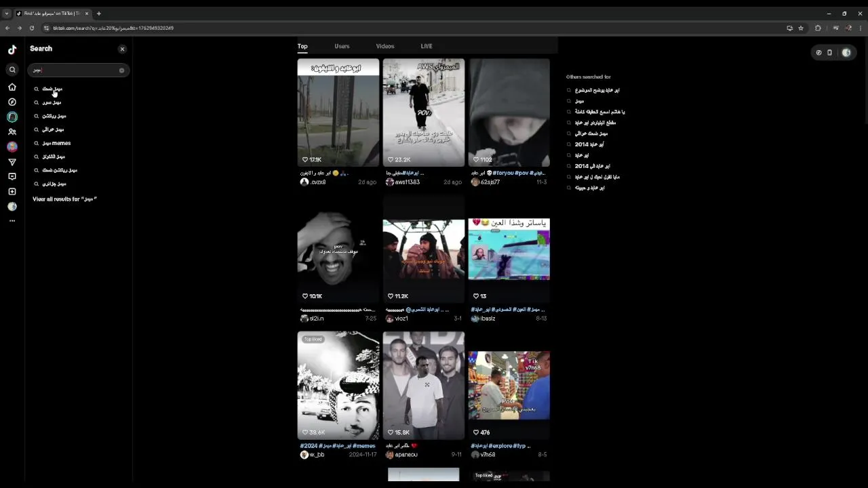
Task: Switch to the LIVE tab
Action: pyautogui.click(x=427, y=46)
